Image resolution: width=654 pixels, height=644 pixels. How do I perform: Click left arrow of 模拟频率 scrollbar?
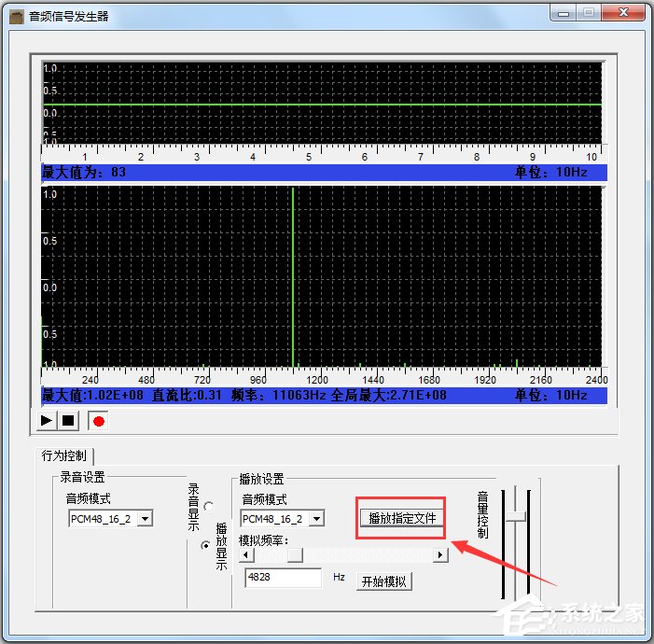pos(245,554)
